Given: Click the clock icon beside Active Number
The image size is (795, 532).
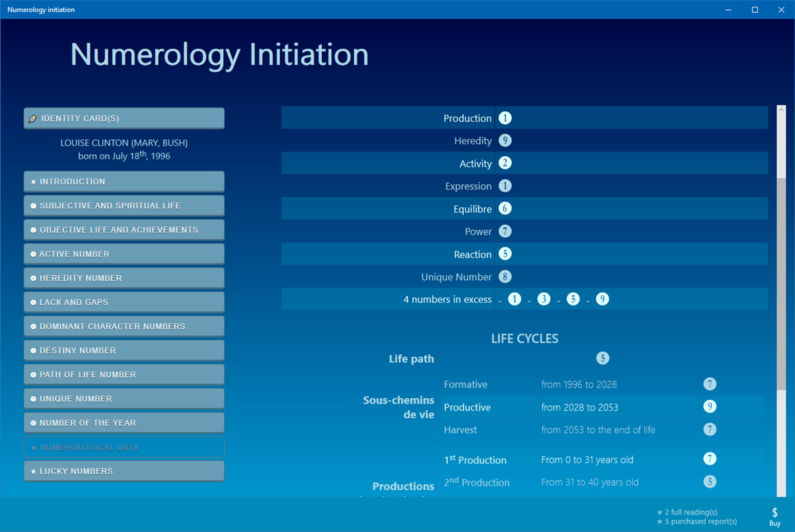Looking at the screenshot, I should [33, 253].
